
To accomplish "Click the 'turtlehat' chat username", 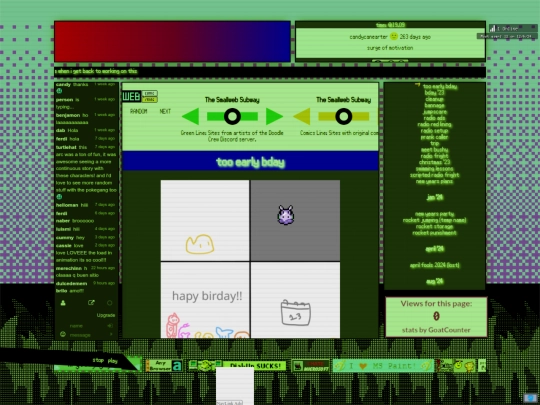I will click(x=66, y=147).
